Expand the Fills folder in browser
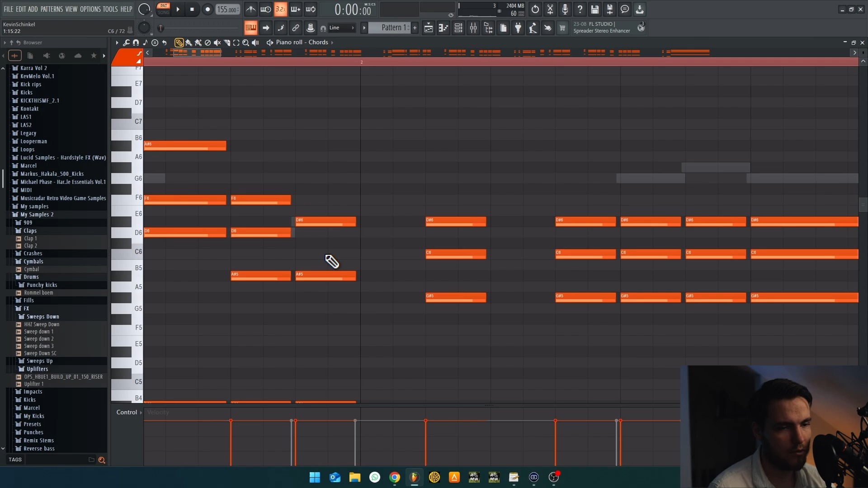This screenshot has width=868, height=488. (28, 300)
